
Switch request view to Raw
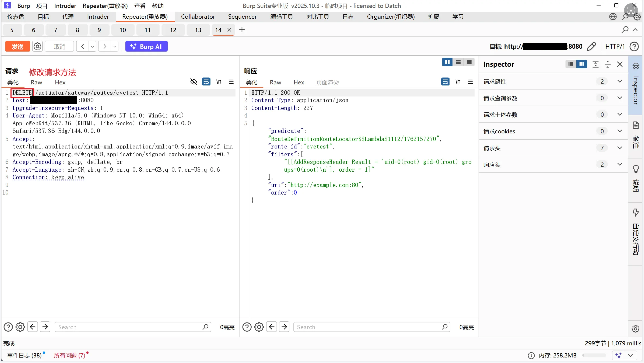[36, 82]
